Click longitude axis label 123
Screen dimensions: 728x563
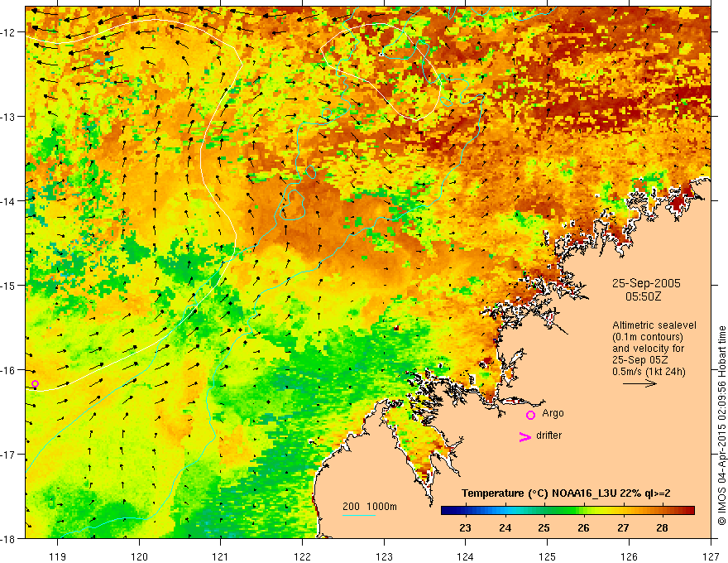pos(384,556)
